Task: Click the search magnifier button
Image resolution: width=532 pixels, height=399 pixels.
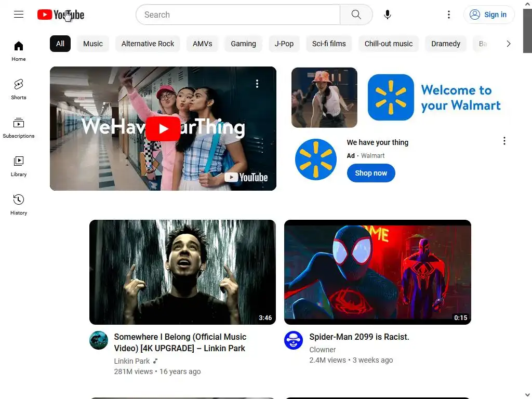Action: (x=356, y=15)
